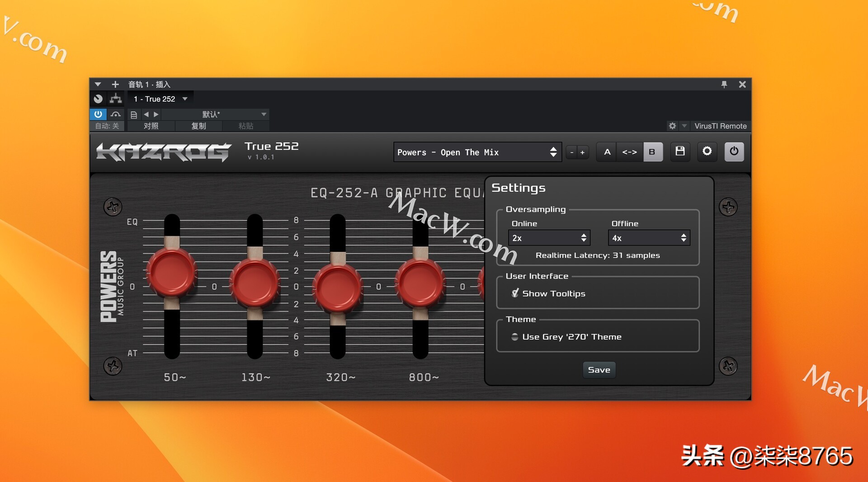868x482 pixels.
Task: Enable the Use Grey '270' Theme toggle
Action: (x=514, y=337)
